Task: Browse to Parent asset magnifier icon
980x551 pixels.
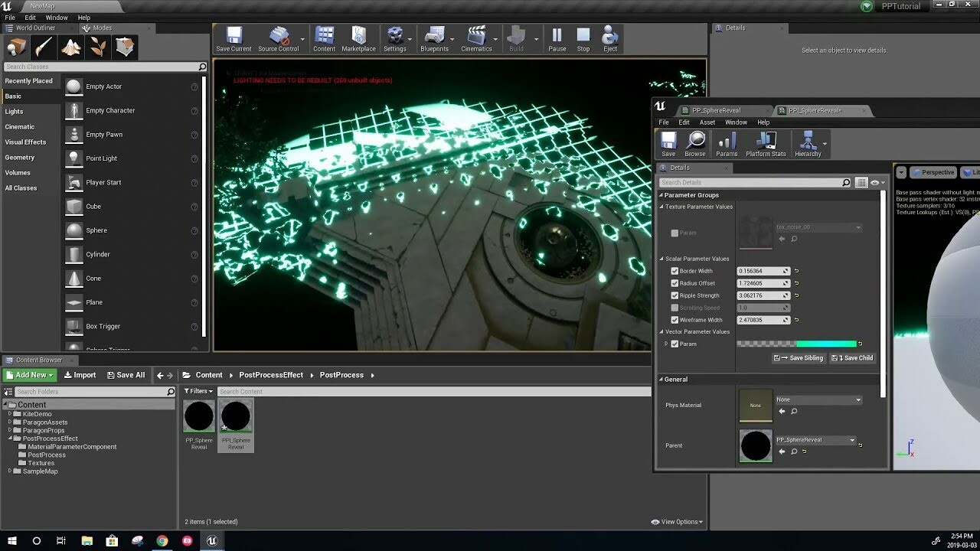Action: pos(794,452)
